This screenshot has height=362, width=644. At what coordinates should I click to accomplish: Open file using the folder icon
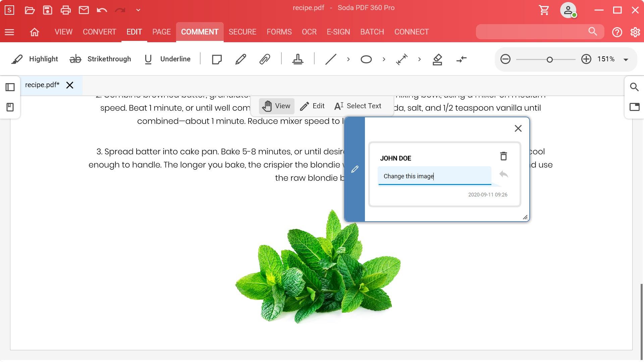30,10
